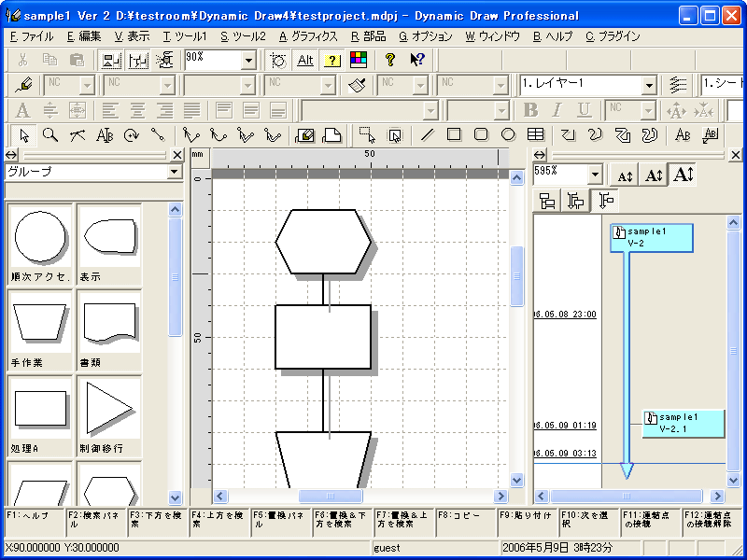747x560 pixels.
Task: Select the arrow pointer tool
Action: pyautogui.click(x=23, y=135)
